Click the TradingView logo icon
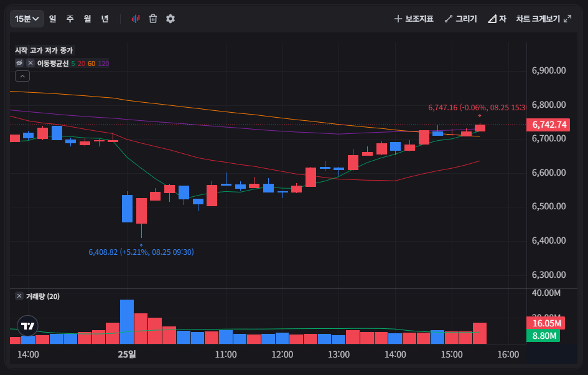 [x=28, y=326]
